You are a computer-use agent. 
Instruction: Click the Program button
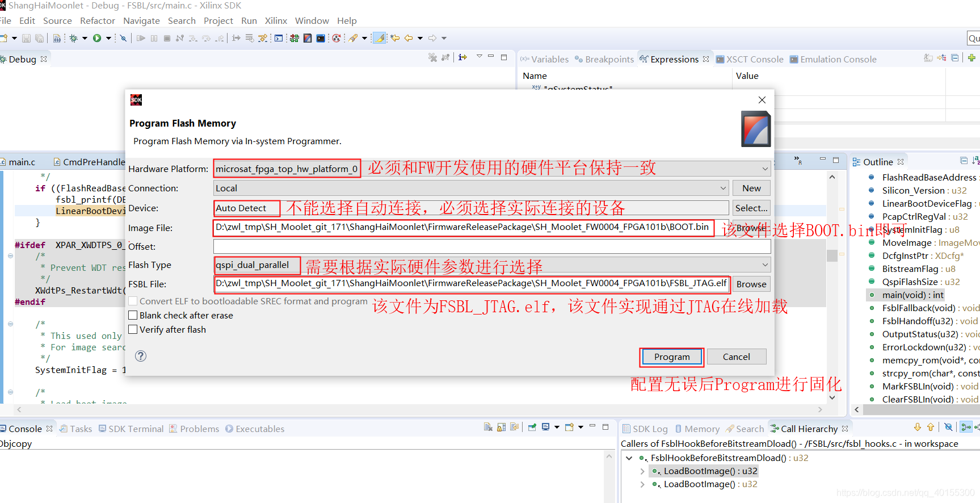672,357
